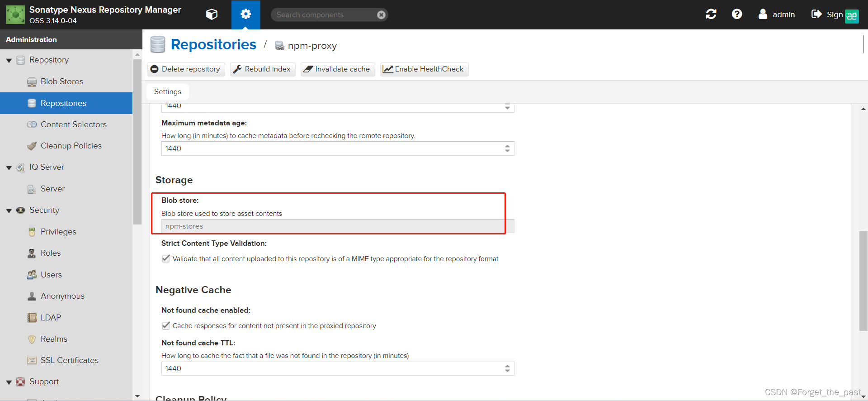Click Rebuild index button
Image resolution: width=868 pixels, height=401 pixels.
[x=263, y=69]
